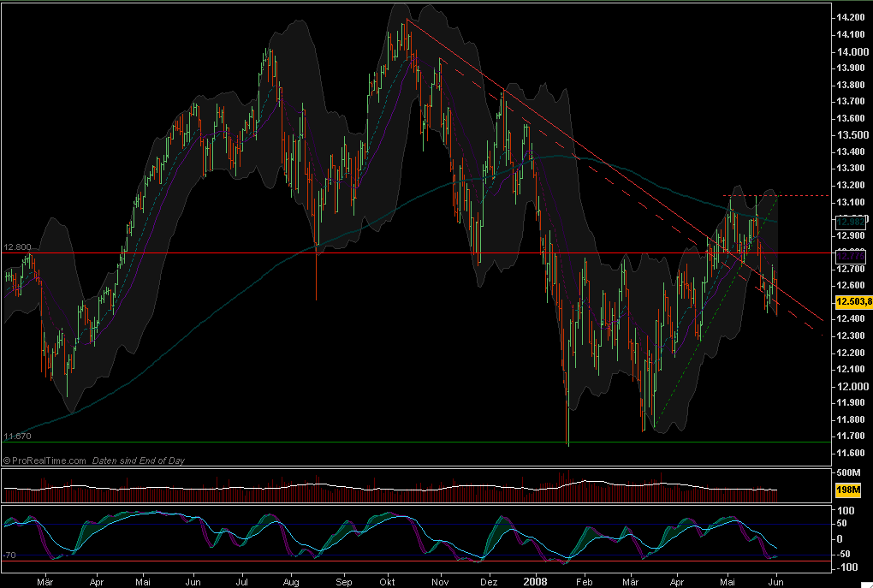Click the 13.700 price axis label
The height and width of the screenshot is (588, 873).
click(x=851, y=101)
